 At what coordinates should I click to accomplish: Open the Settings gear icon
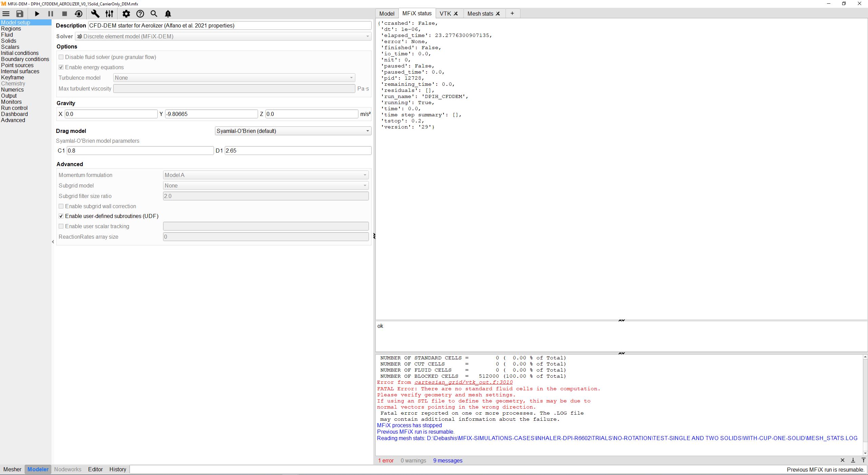click(x=126, y=14)
